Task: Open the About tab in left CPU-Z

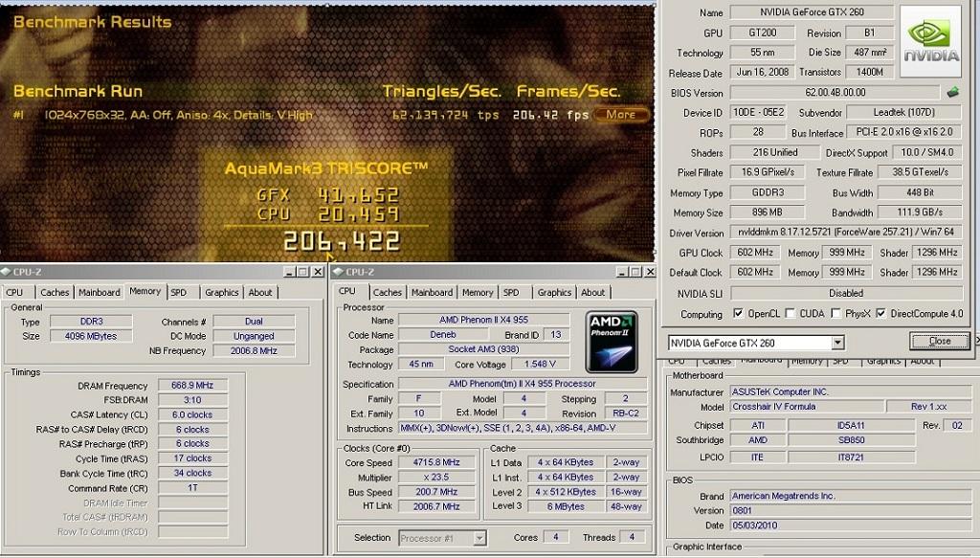Action: [x=260, y=292]
